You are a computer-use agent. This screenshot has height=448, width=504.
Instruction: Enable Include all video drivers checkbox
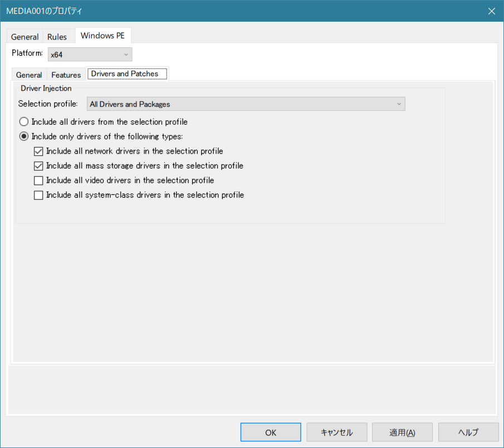[38, 180]
